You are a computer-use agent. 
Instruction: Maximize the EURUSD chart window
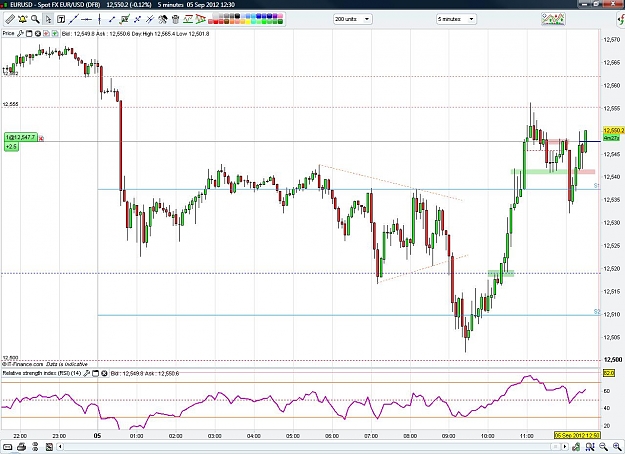pyautogui.click(x=596, y=4)
